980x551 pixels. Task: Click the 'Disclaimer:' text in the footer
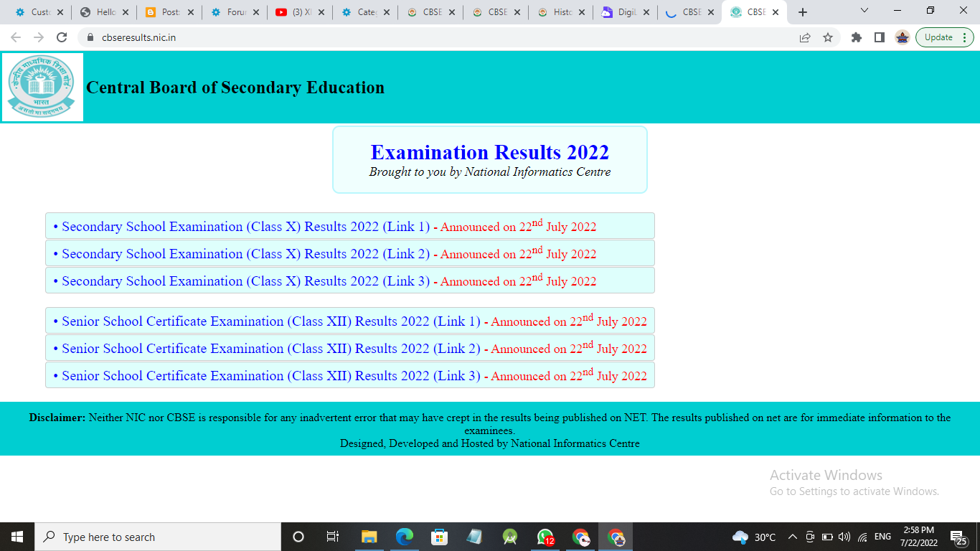click(x=57, y=418)
